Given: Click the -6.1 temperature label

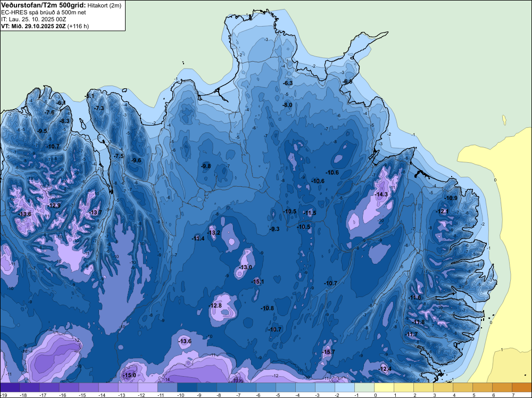Looking at the screenshot, I should coord(61,103).
